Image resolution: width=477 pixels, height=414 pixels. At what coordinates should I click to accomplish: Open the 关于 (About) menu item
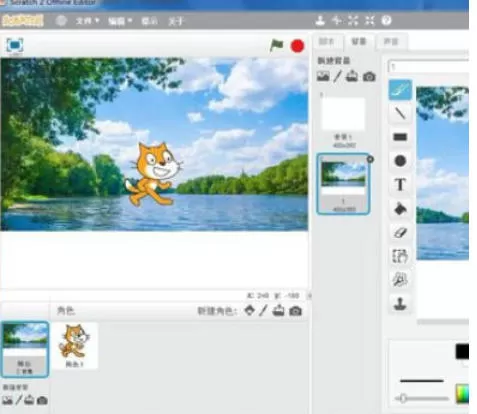pyautogui.click(x=176, y=21)
